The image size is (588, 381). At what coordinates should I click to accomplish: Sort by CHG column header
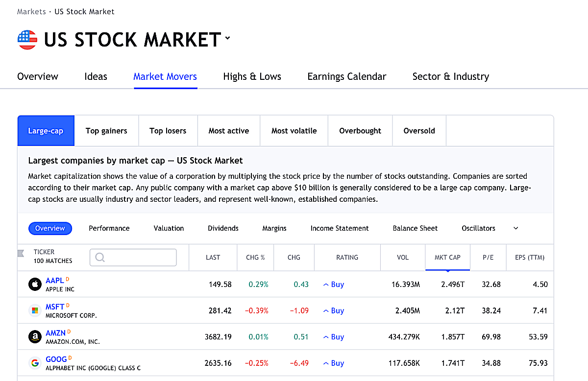294,257
